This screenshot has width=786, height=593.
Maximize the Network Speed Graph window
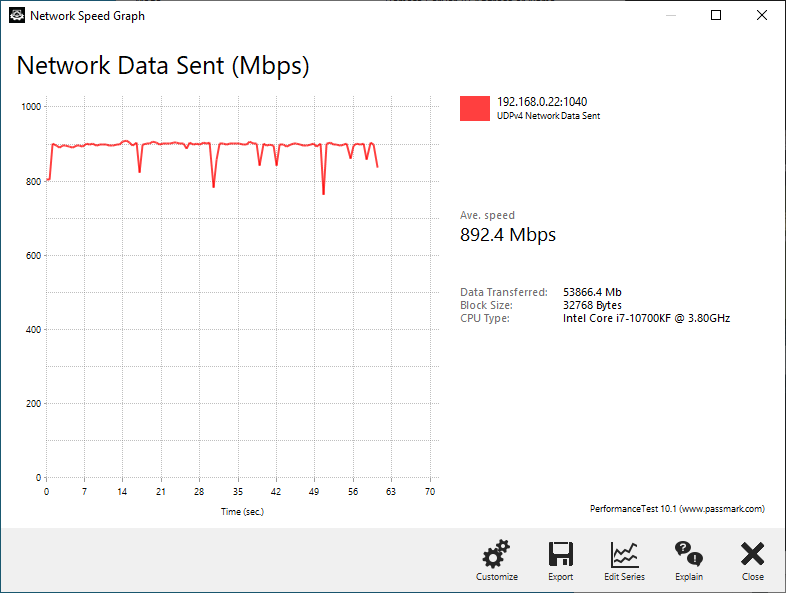(716, 16)
